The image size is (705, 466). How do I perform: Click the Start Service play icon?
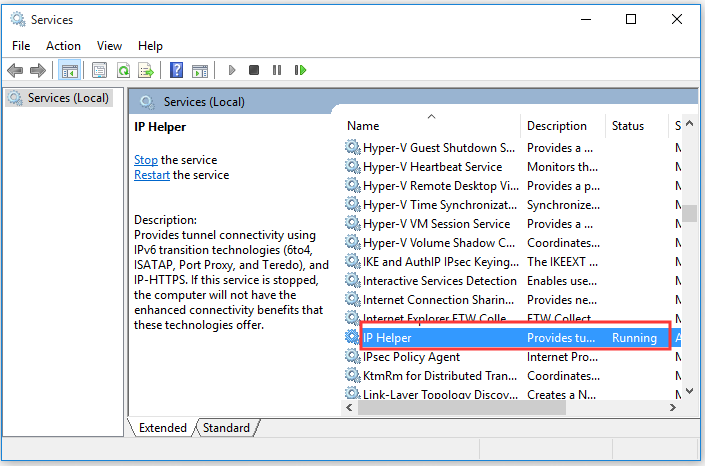[232, 70]
